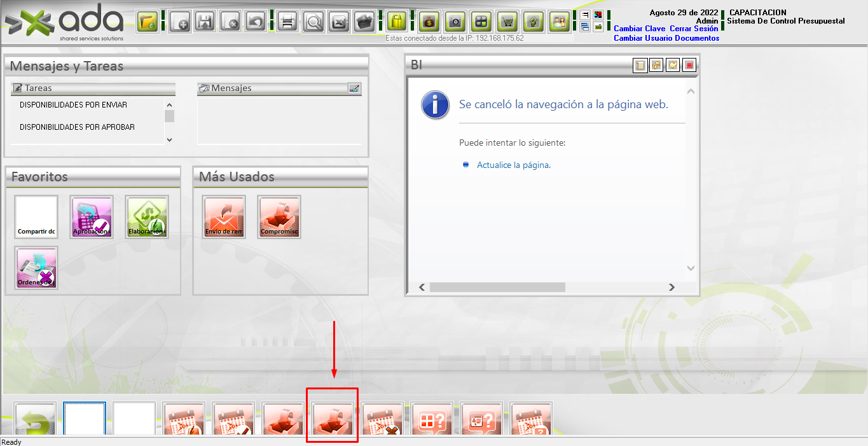
Task: Click Cambiar Usuario Documentos link
Action: pyautogui.click(x=666, y=38)
